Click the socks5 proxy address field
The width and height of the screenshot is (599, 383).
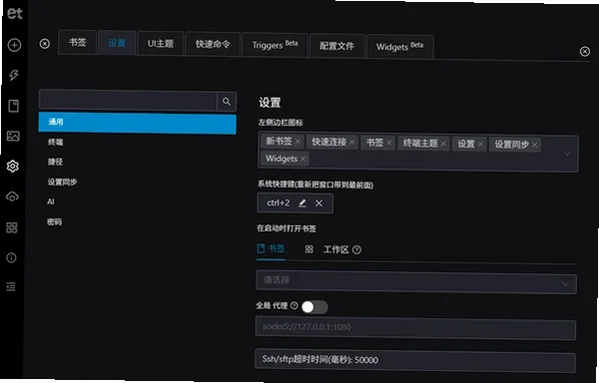416,328
